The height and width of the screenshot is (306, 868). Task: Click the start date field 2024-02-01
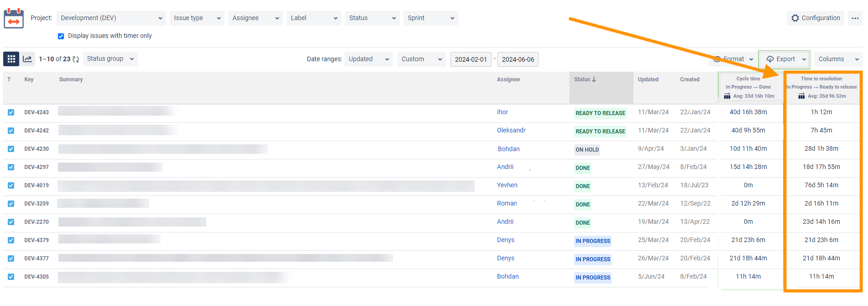[471, 60]
